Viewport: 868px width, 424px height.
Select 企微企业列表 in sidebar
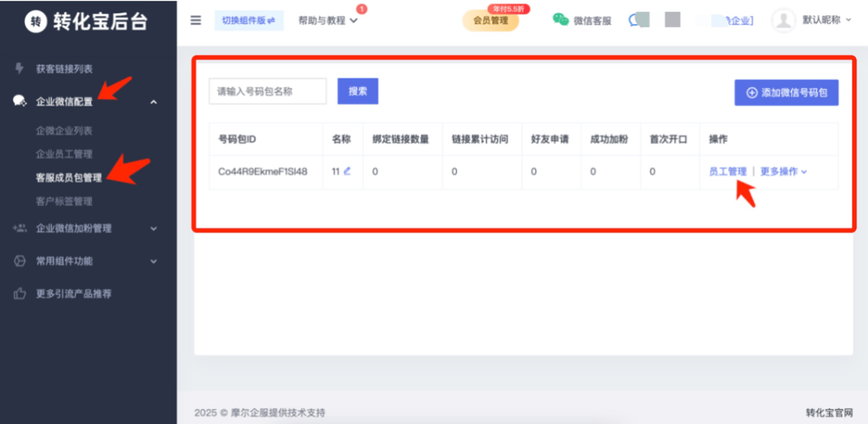click(64, 131)
